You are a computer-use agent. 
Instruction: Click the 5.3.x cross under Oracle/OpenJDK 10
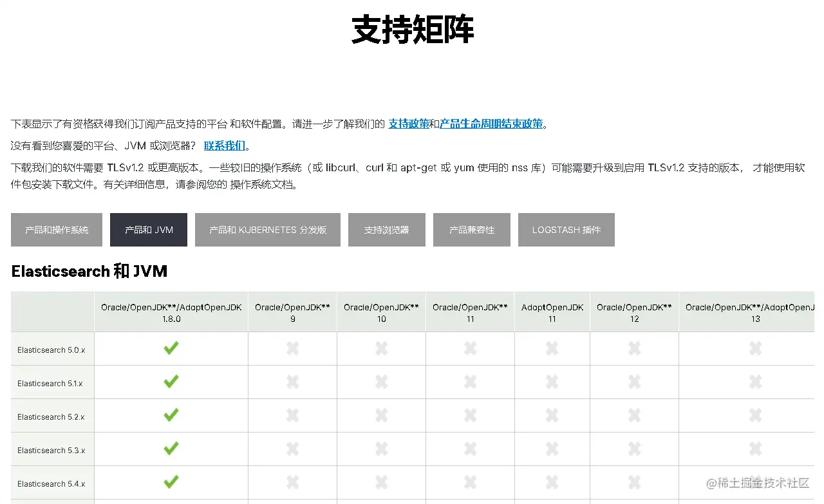pos(381,449)
